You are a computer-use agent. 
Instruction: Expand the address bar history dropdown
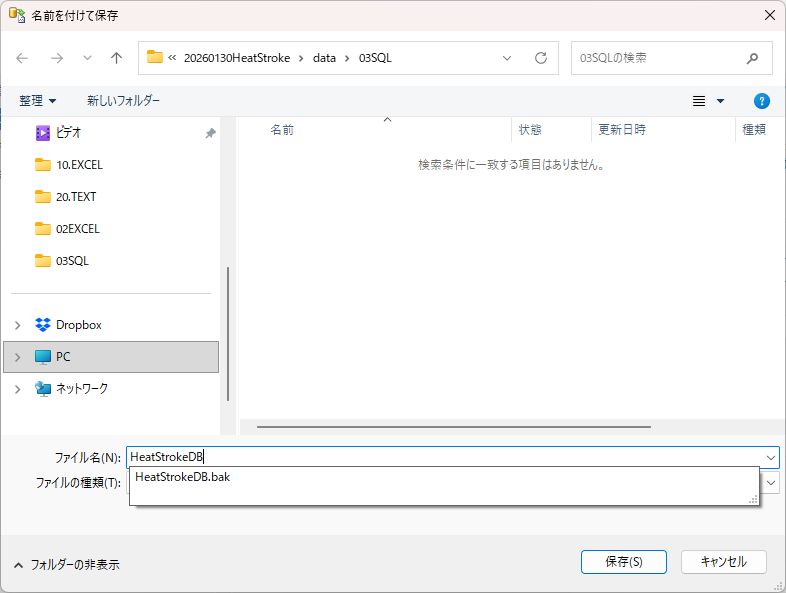pyautogui.click(x=507, y=58)
